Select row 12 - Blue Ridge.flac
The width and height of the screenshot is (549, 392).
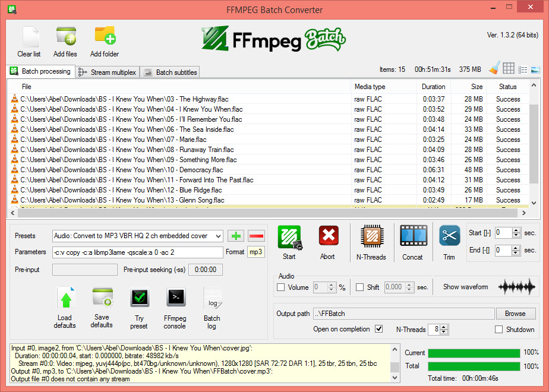[268, 189]
